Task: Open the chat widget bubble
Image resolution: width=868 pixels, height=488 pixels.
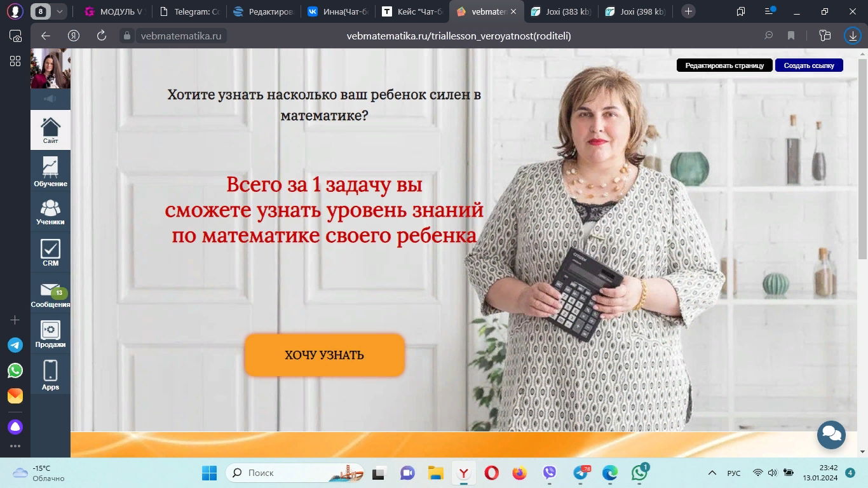Action: pos(831,435)
